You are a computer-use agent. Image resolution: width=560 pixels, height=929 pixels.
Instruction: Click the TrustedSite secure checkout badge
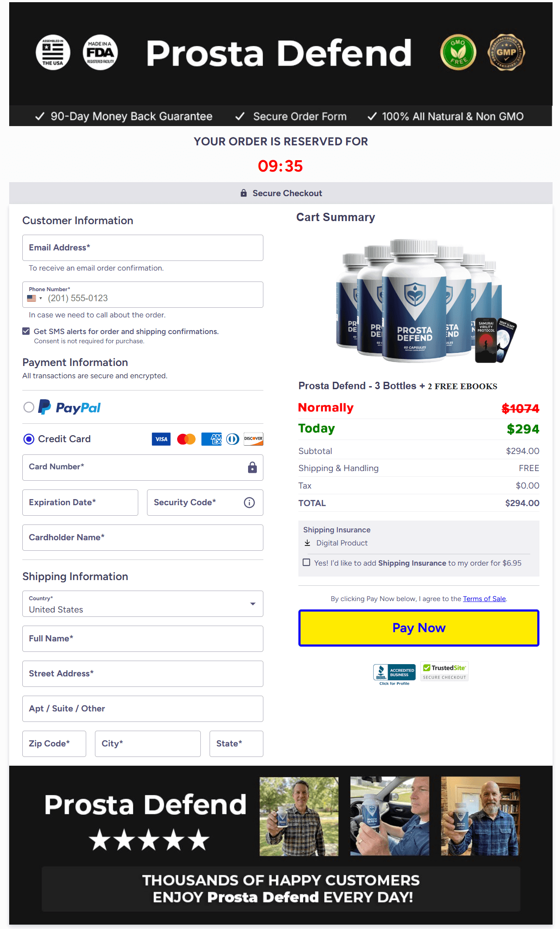pos(444,672)
